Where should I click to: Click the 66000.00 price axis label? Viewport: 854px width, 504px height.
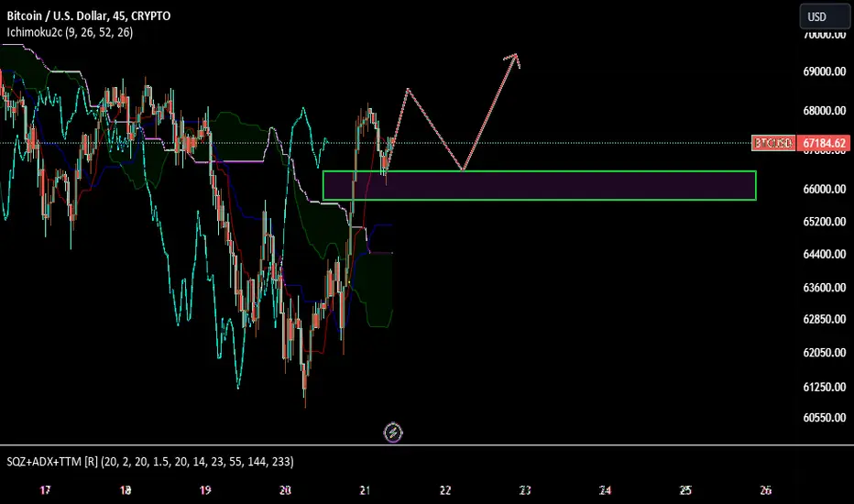click(x=824, y=189)
